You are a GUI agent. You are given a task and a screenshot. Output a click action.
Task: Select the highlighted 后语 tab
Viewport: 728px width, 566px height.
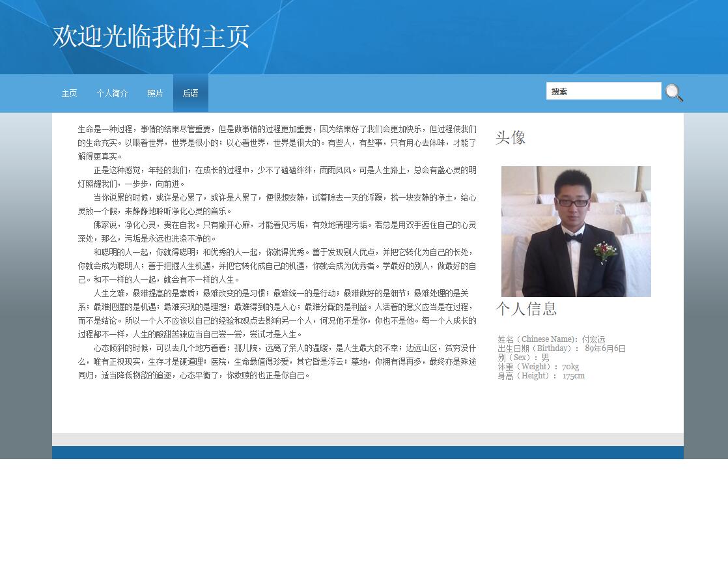(190, 93)
